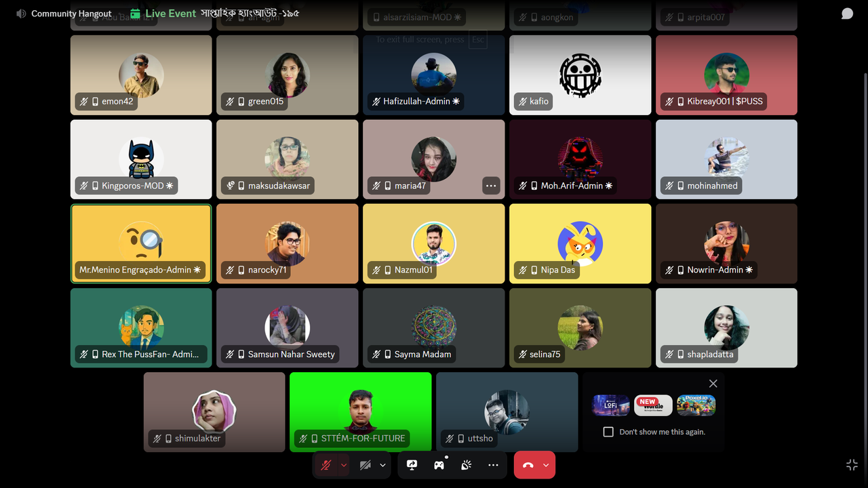This screenshot has width=868, height=488.
Task: Click shimulakter's profile avatar
Action: click(x=214, y=411)
